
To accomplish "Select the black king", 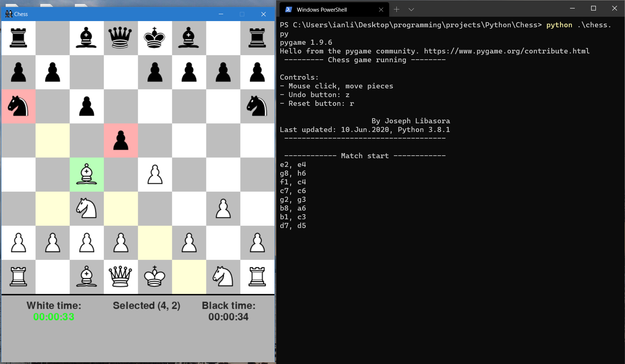I will point(155,38).
